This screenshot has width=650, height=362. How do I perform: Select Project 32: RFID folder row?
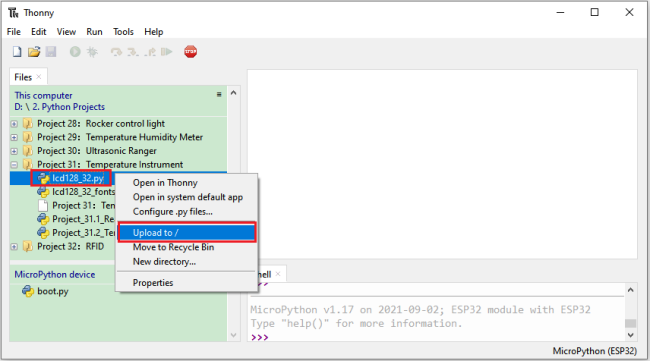coord(70,247)
